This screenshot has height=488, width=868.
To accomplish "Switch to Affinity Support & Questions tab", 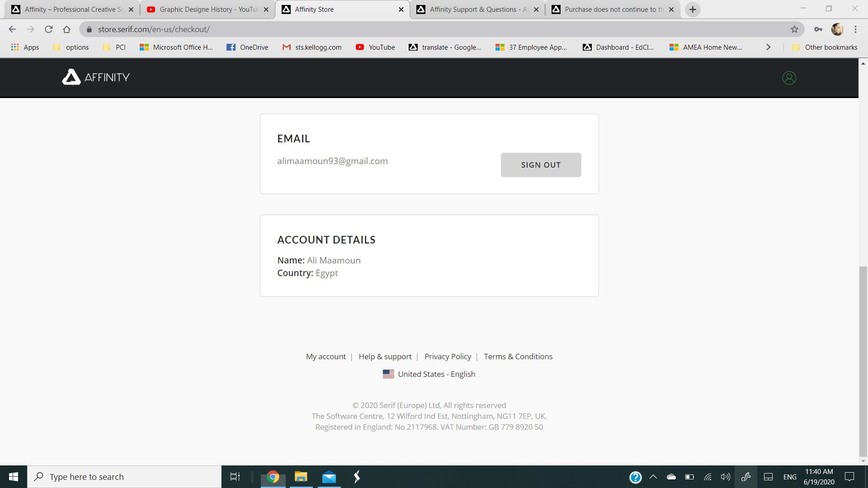I will [478, 9].
